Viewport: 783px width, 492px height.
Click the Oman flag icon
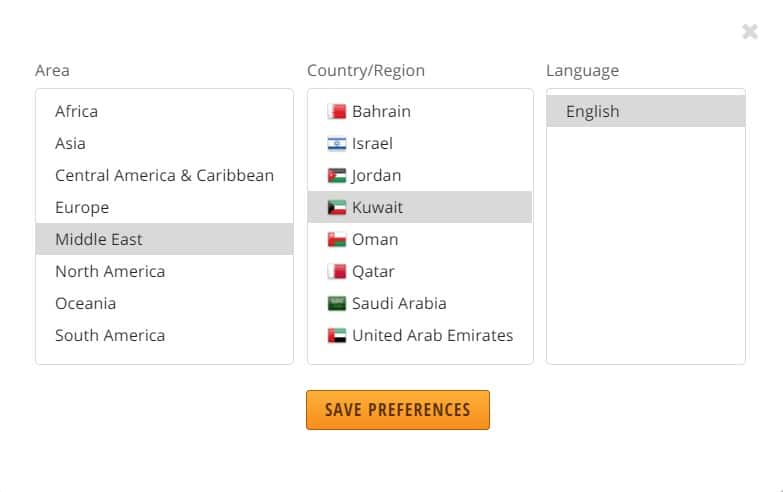337,239
